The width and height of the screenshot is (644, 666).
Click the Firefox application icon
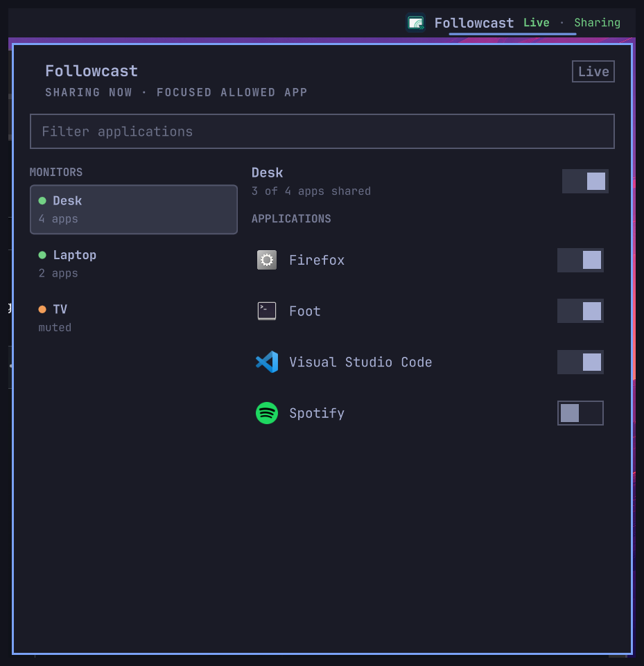(267, 260)
